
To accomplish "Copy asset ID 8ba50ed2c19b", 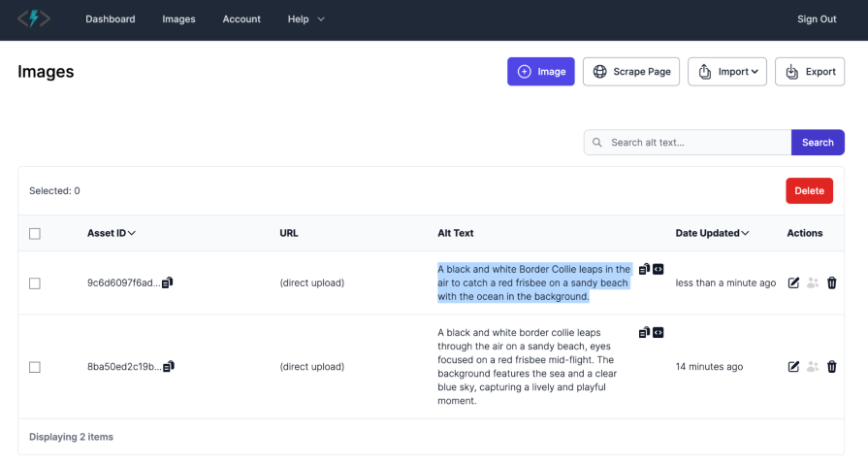I will pos(168,367).
